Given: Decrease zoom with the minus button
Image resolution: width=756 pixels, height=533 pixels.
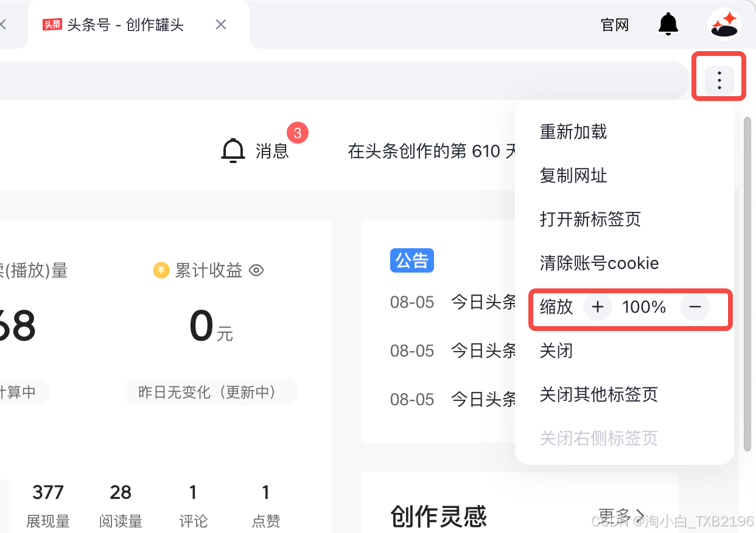Looking at the screenshot, I should (695, 307).
